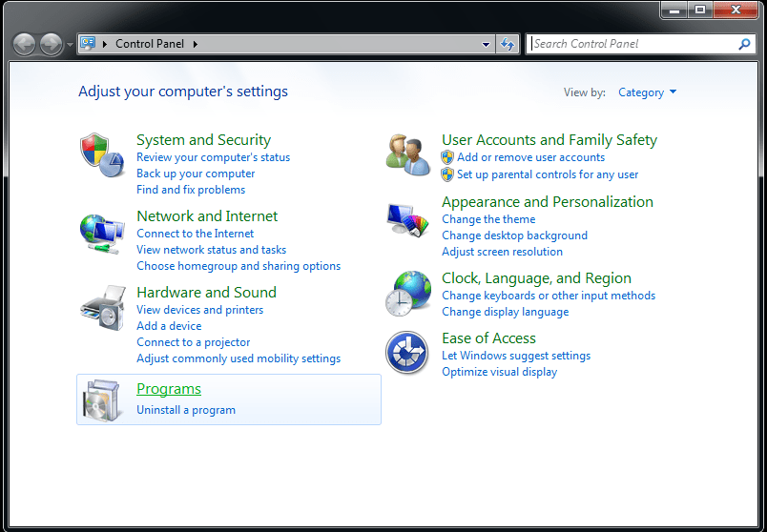767x532 pixels.
Task: Open the Programs heading link
Action: point(169,389)
